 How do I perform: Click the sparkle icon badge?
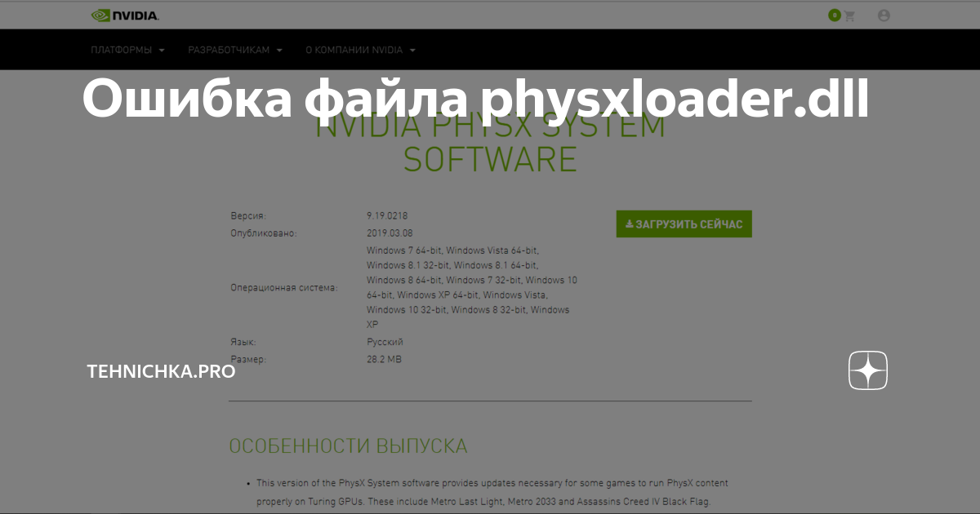click(868, 371)
